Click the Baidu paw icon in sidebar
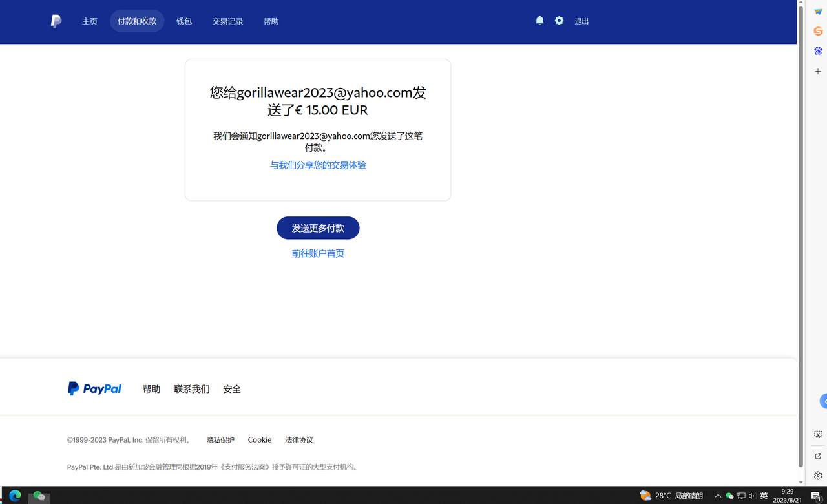827x504 pixels. [x=818, y=50]
